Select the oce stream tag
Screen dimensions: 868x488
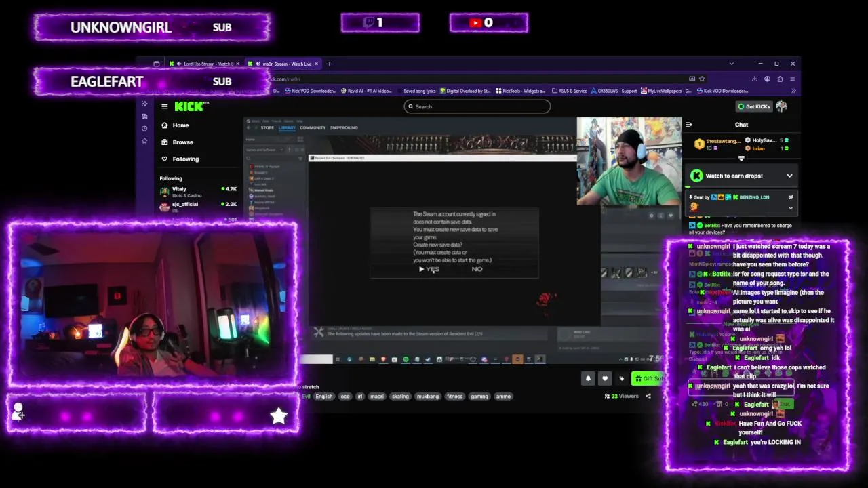pos(345,396)
